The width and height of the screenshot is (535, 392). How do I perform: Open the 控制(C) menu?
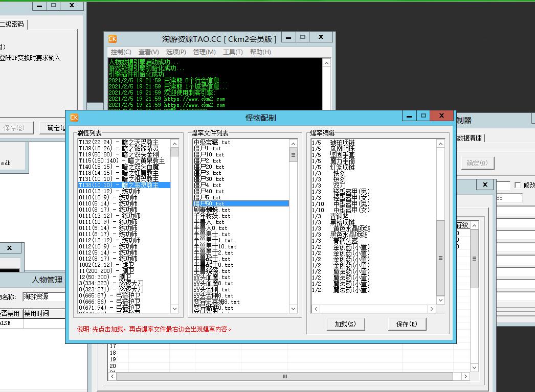pyautogui.click(x=121, y=52)
